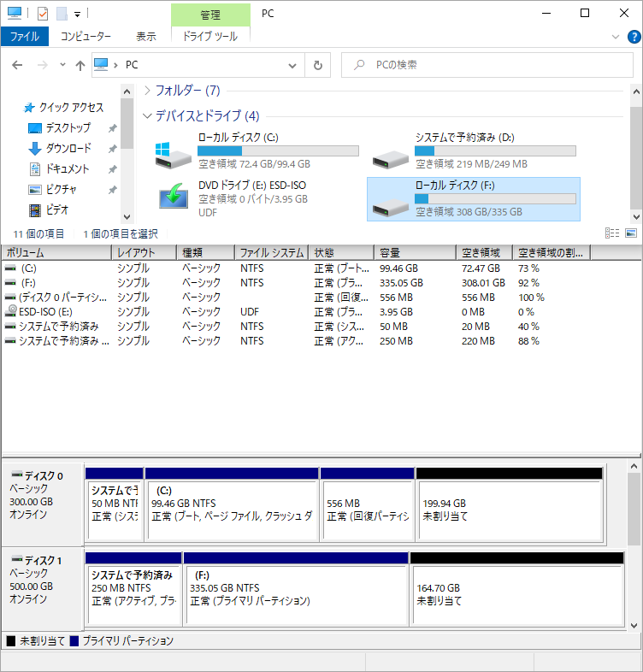
Task: Open the quick access toolbar customize dropdown
Action: 77,15
